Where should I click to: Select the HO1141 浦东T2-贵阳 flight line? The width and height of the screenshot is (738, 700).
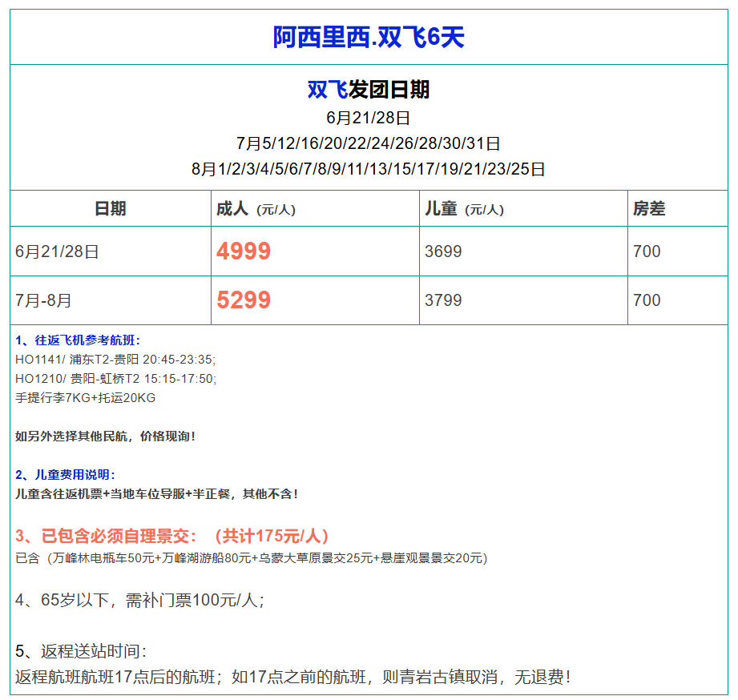pos(115,360)
